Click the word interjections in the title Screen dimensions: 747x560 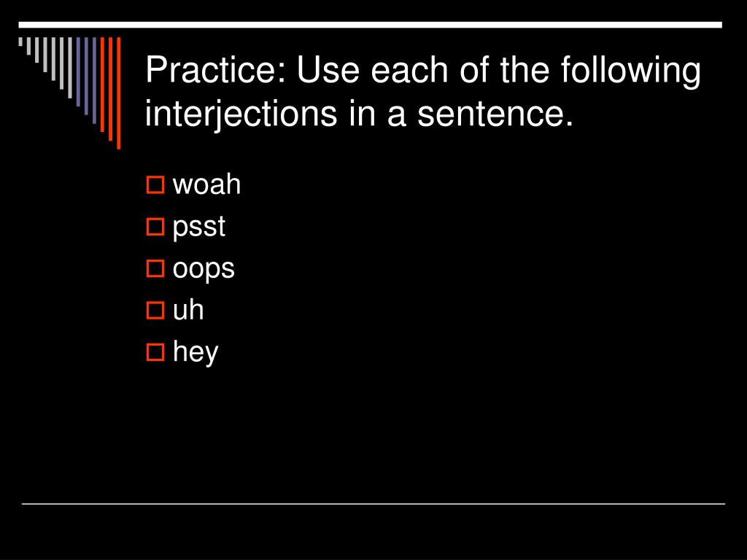241,114
